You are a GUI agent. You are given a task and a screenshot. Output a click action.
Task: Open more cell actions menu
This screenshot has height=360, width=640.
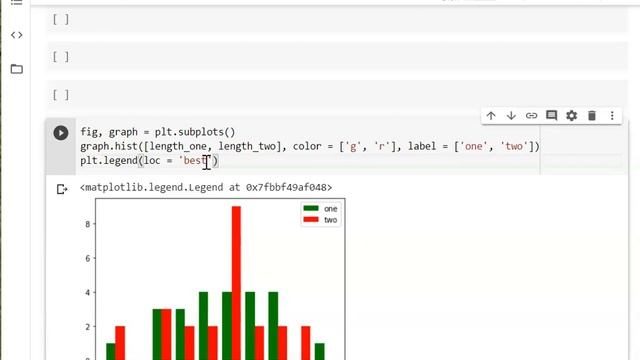[612, 116]
